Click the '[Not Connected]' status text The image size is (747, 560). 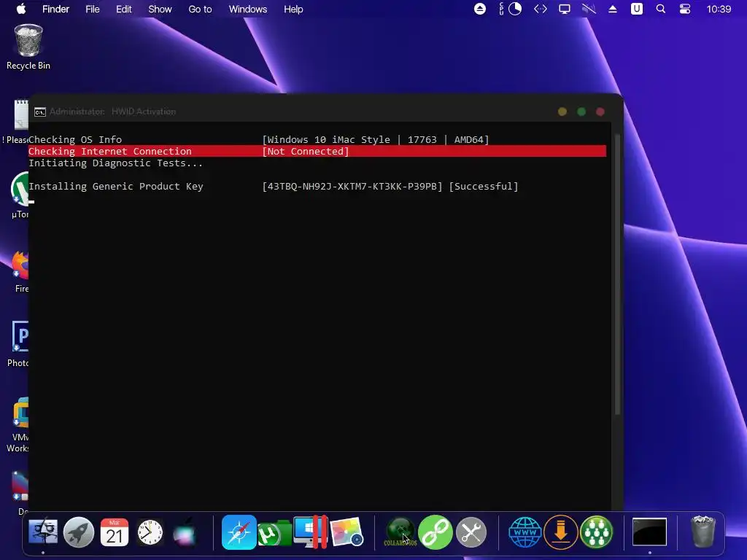pos(306,152)
